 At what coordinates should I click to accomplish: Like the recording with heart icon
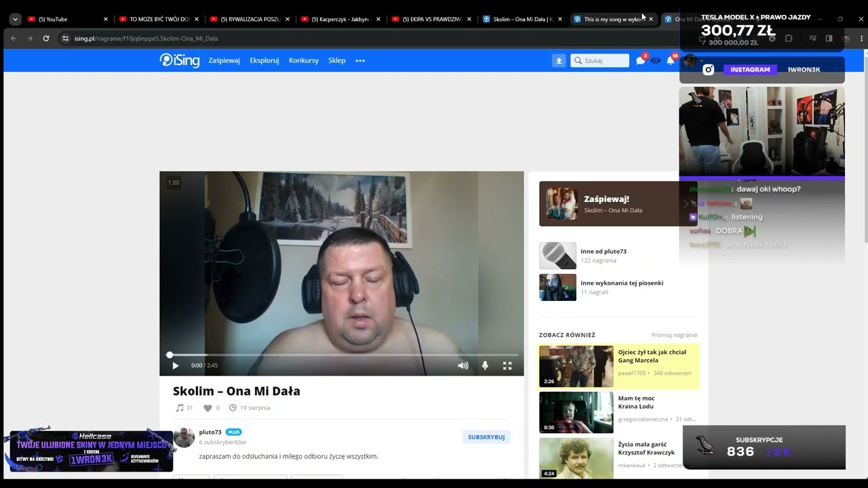tap(208, 408)
